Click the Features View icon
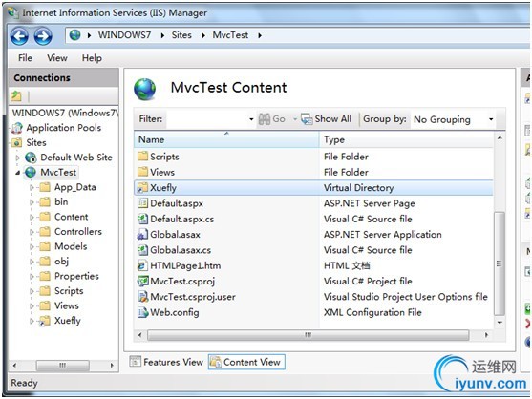The height and width of the screenshot is (399, 532). coord(136,362)
